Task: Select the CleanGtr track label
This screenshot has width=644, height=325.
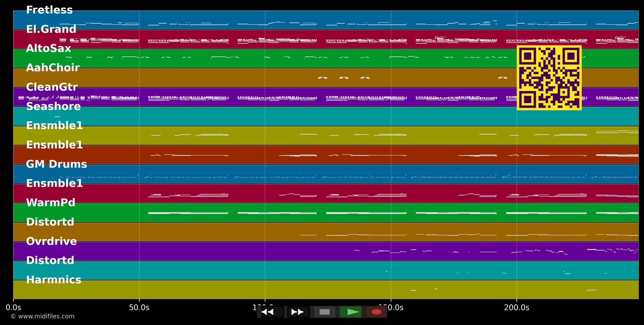Action: (52, 87)
